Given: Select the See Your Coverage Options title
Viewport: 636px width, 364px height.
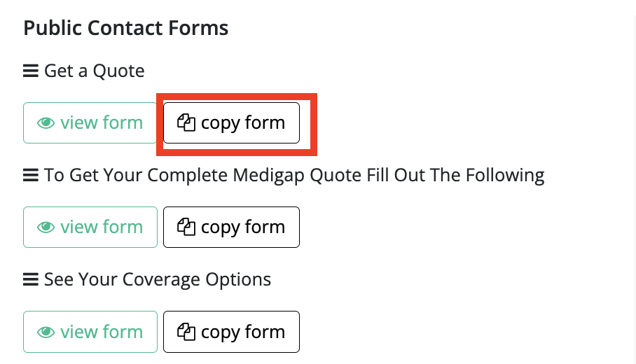Looking at the screenshot, I should coord(158,280).
